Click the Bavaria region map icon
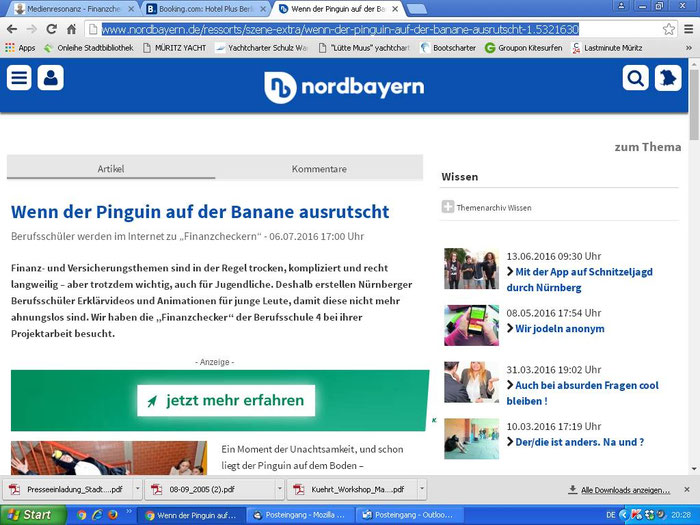 click(668, 78)
